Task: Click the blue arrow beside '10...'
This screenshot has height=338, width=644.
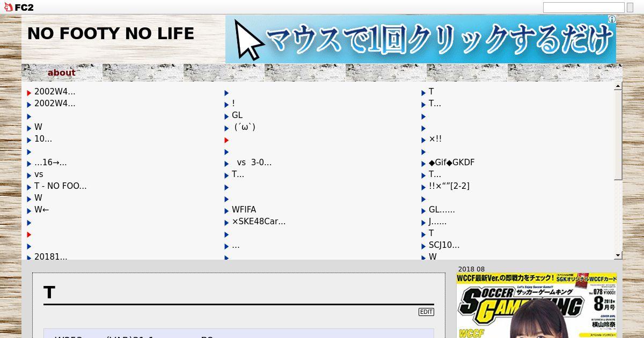Action: click(x=29, y=140)
